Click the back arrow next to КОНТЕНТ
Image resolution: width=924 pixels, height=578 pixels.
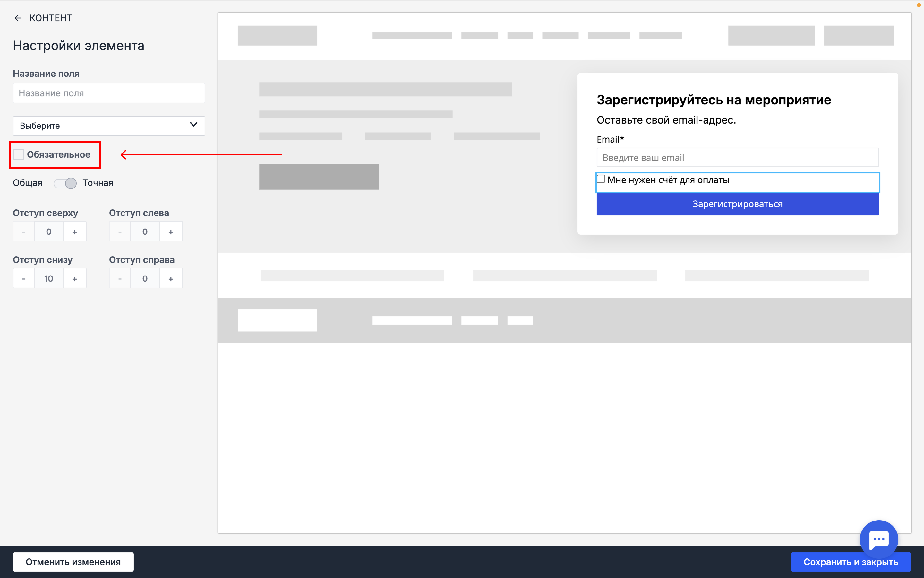click(18, 18)
